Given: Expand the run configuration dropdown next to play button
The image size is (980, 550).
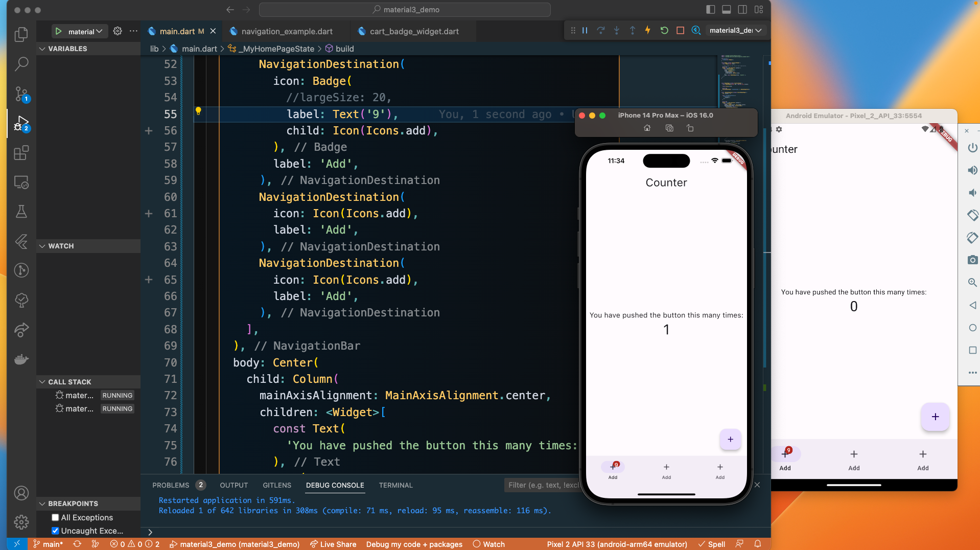Looking at the screenshot, I should point(99,31).
